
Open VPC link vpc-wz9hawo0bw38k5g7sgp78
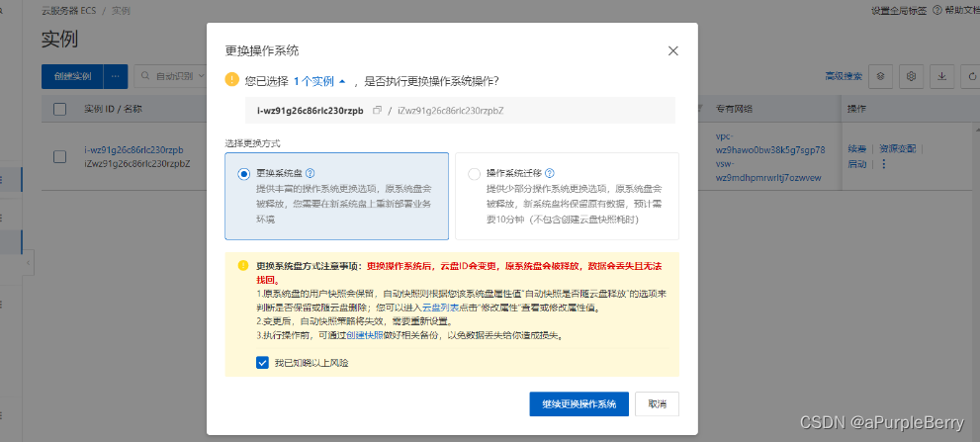770,143
